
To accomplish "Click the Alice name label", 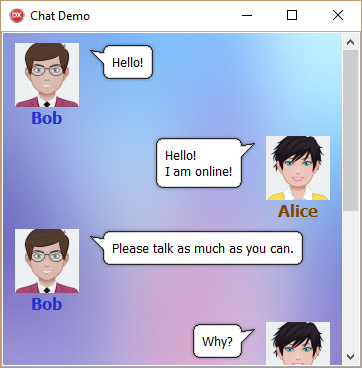I will (298, 211).
